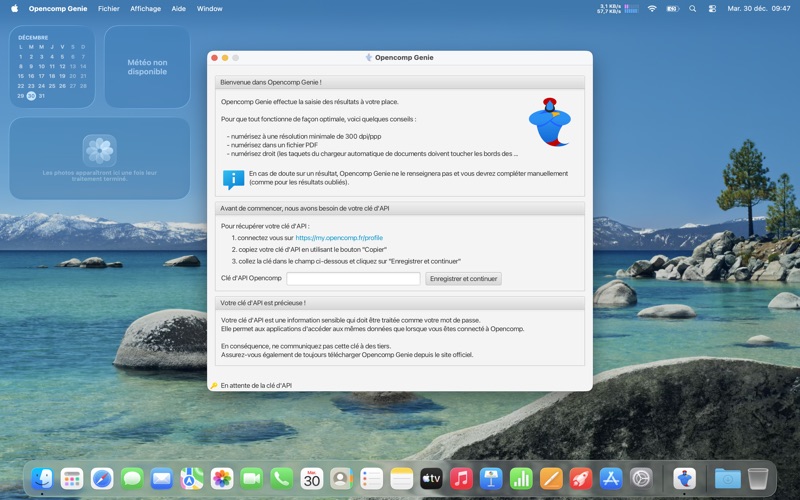Open Numbers from the Dock

(521, 479)
